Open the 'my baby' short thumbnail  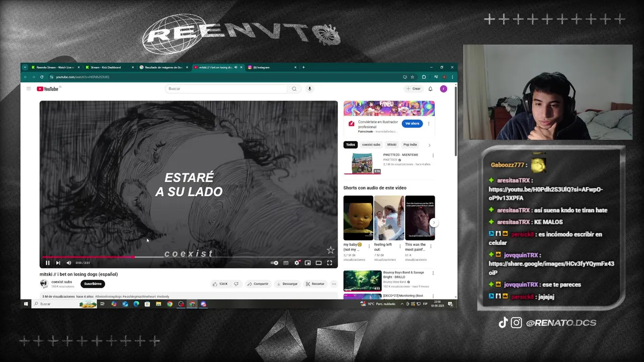coord(358,218)
